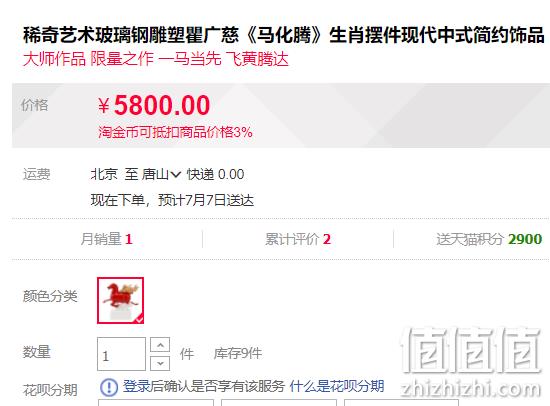The height and width of the screenshot is (406, 550).
Task: Open 累计评价 2 reviews
Action: [298, 239]
